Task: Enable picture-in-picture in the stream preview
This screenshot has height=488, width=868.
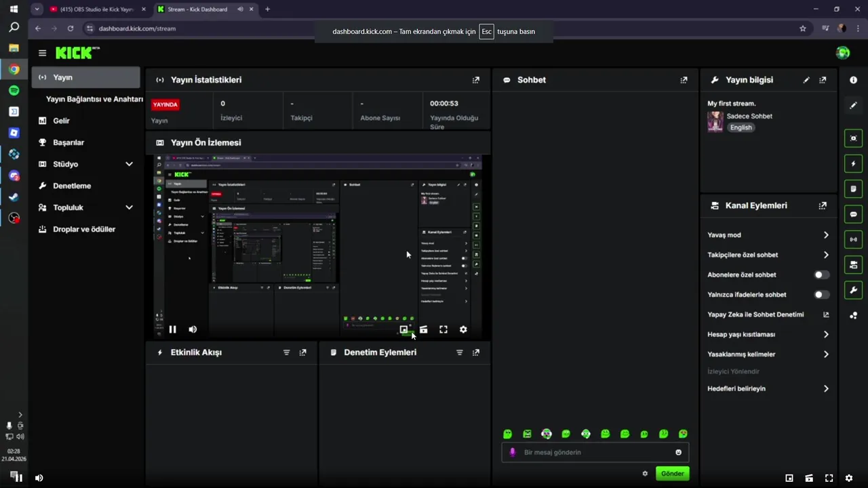Action: [403, 329]
